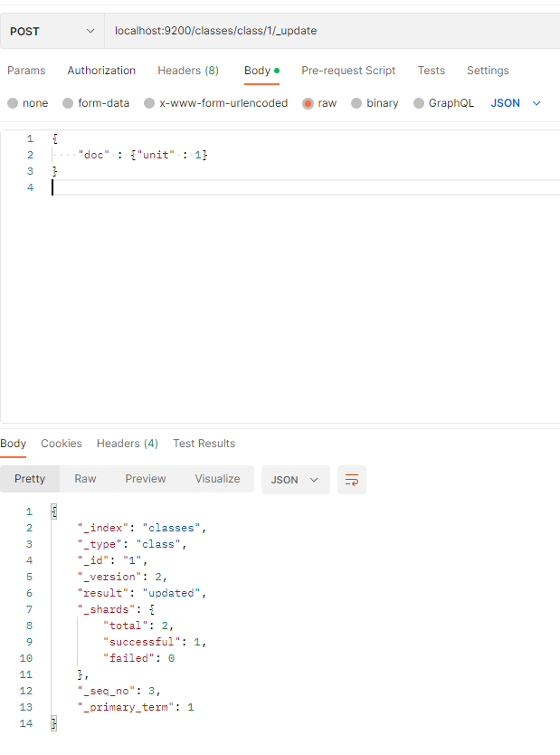
Task: Click line 2 of request body editor
Action: (130, 155)
